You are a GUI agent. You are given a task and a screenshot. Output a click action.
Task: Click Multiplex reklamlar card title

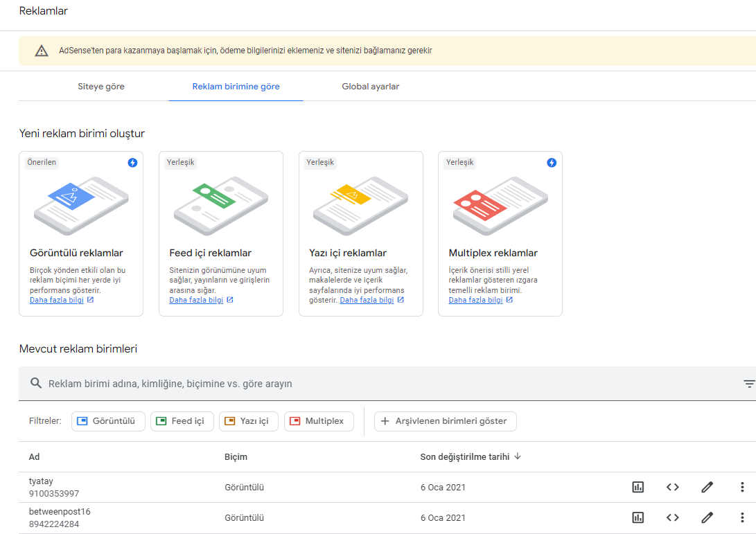493,253
